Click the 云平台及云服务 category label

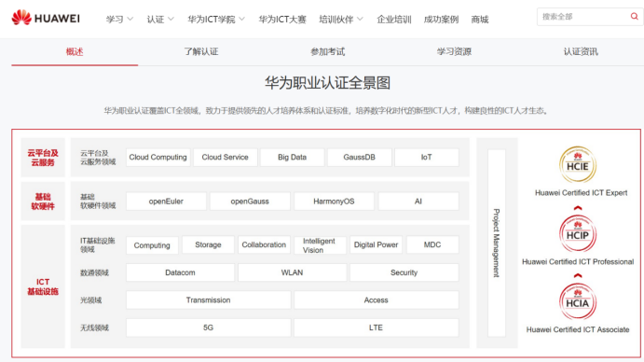[x=43, y=158]
